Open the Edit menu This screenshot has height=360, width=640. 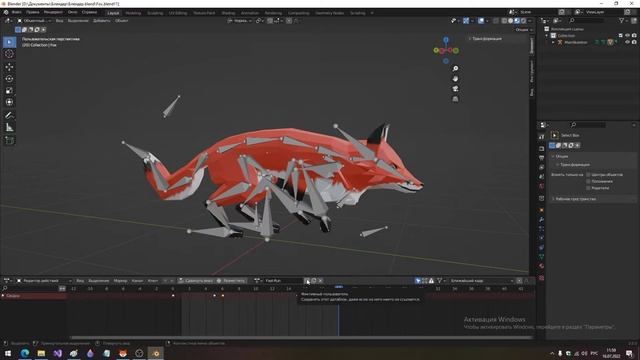[x=33, y=12]
